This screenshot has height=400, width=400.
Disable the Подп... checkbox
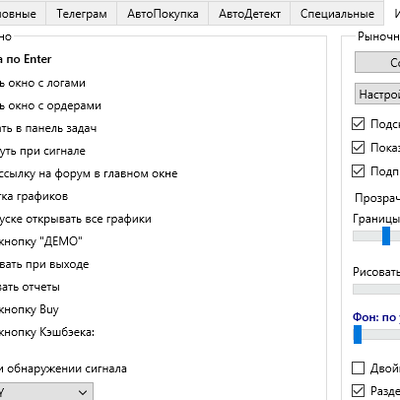358,171
